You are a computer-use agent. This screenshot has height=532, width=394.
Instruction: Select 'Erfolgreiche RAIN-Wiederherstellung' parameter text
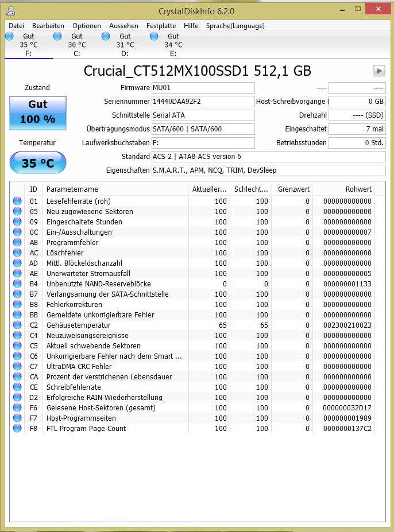pos(105,397)
